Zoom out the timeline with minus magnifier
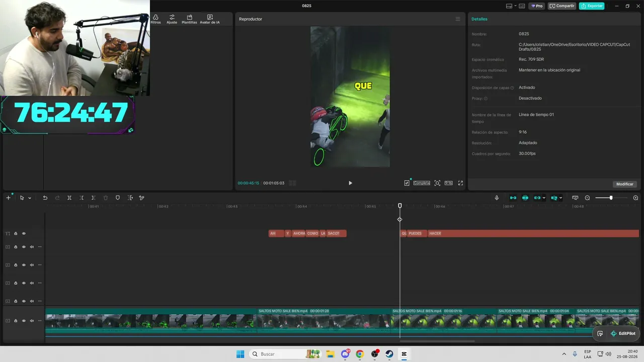The image size is (644, 362). (x=587, y=198)
